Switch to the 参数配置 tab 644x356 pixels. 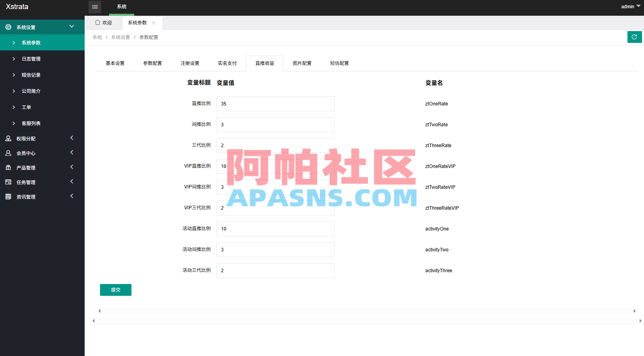tap(152, 63)
